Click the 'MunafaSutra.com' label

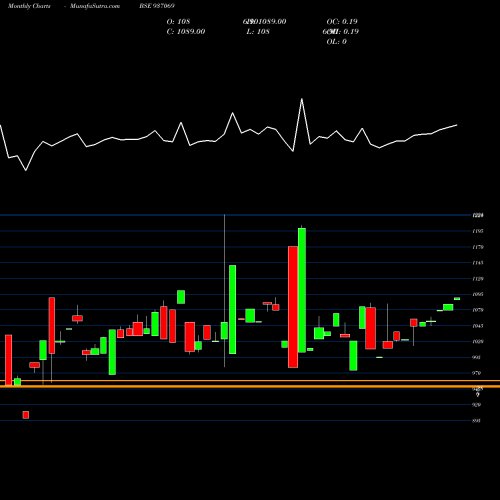(x=95, y=6)
